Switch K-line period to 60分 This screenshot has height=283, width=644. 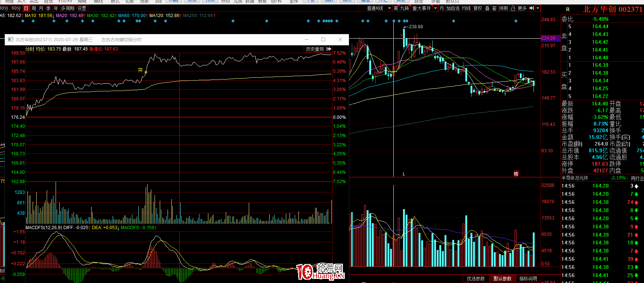(16, 8)
